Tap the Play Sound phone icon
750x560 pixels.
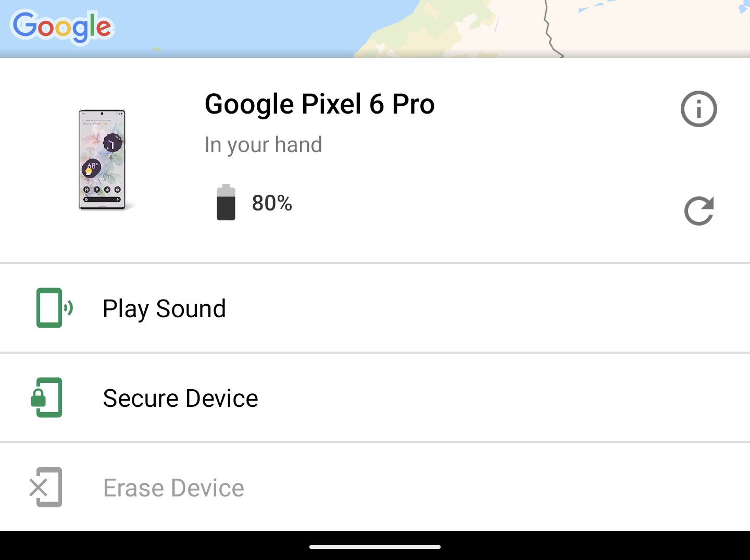pos(54,308)
